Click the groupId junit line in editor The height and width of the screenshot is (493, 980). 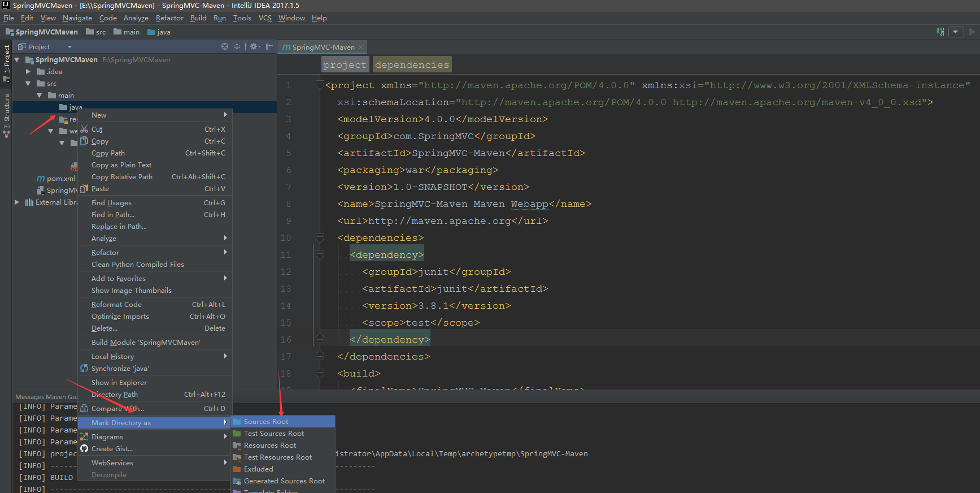click(436, 272)
